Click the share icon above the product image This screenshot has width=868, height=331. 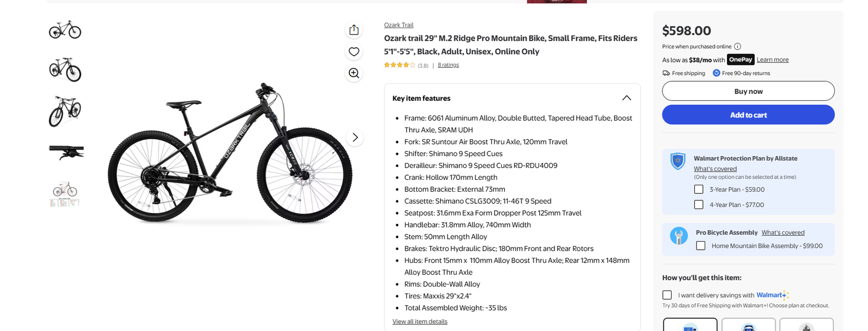tap(354, 30)
